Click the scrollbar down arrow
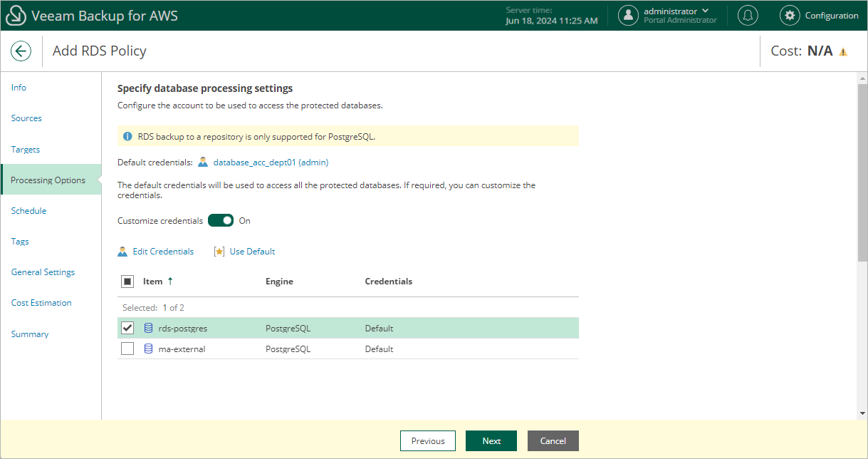 [x=862, y=413]
